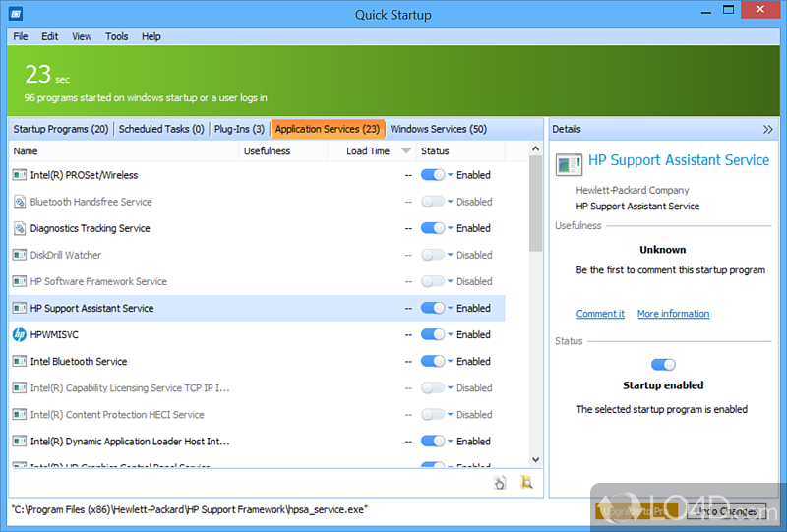Open status dropdown arrow for Intel(R) PROSet/Wireless

(451, 175)
